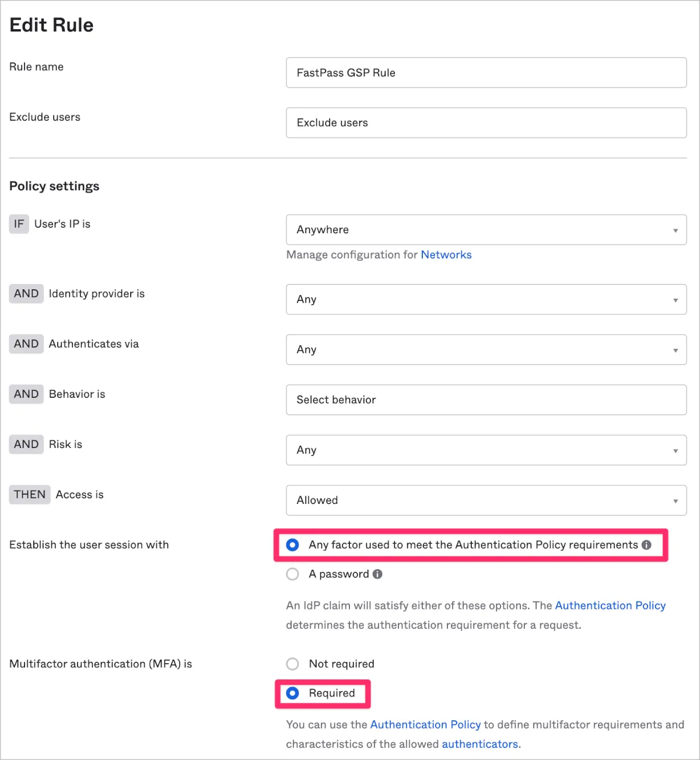This screenshot has width=700, height=760.
Task: Follow the authenticators link
Action: [x=480, y=744]
